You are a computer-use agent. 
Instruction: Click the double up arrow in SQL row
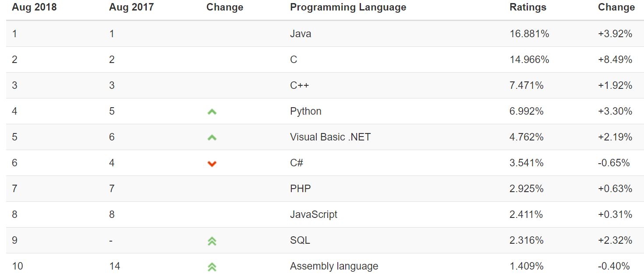pyautogui.click(x=212, y=241)
